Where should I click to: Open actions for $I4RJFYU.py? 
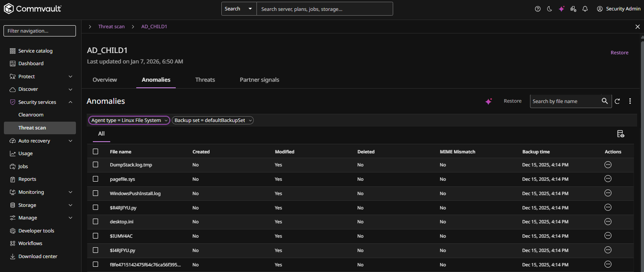(x=608, y=250)
